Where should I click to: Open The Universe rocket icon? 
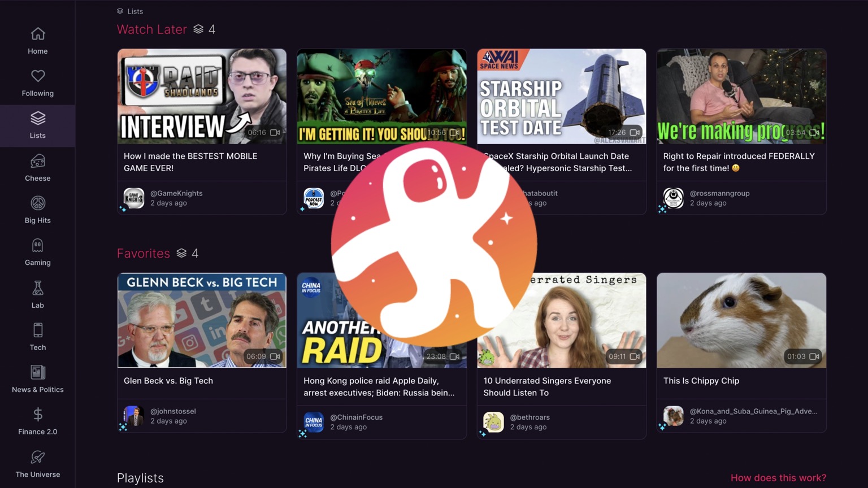click(38, 457)
